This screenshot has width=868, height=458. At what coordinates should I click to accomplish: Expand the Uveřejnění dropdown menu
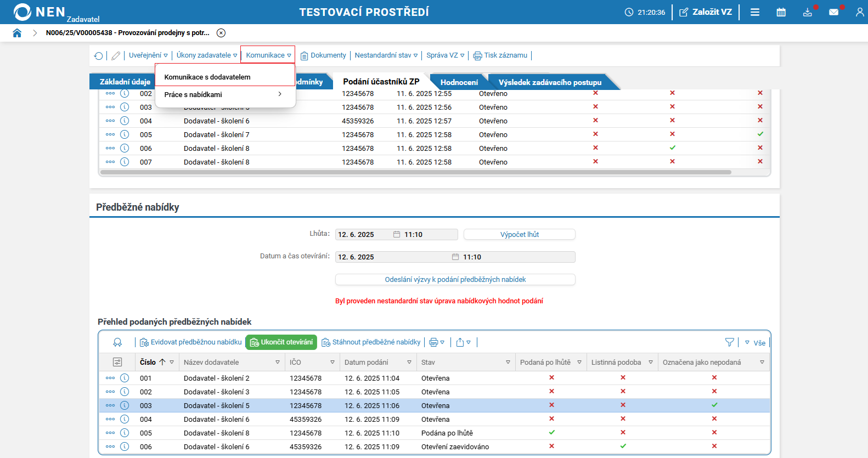point(148,55)
